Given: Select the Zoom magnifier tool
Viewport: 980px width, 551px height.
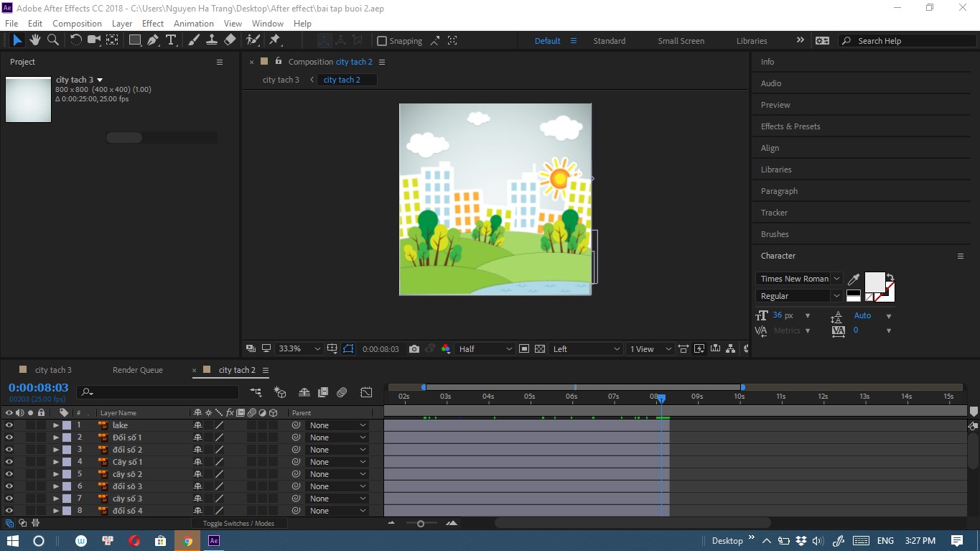Looking at the screenshot, I should pyautogui.click(x=52, y=40).
